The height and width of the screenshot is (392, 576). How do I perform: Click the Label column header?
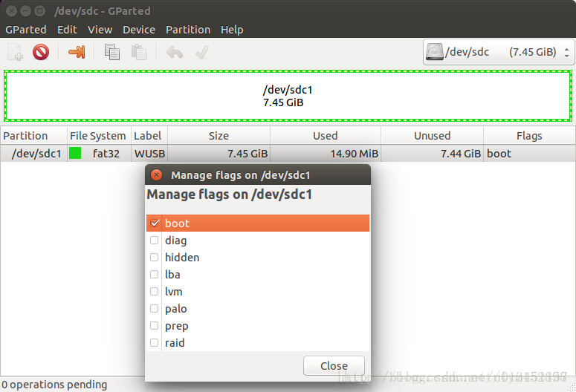[x=149, y=135]
